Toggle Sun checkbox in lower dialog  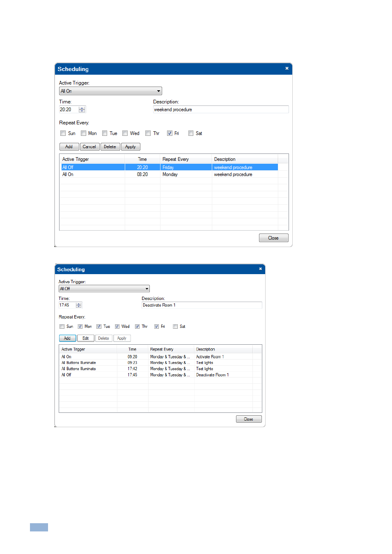pos(62,327)
